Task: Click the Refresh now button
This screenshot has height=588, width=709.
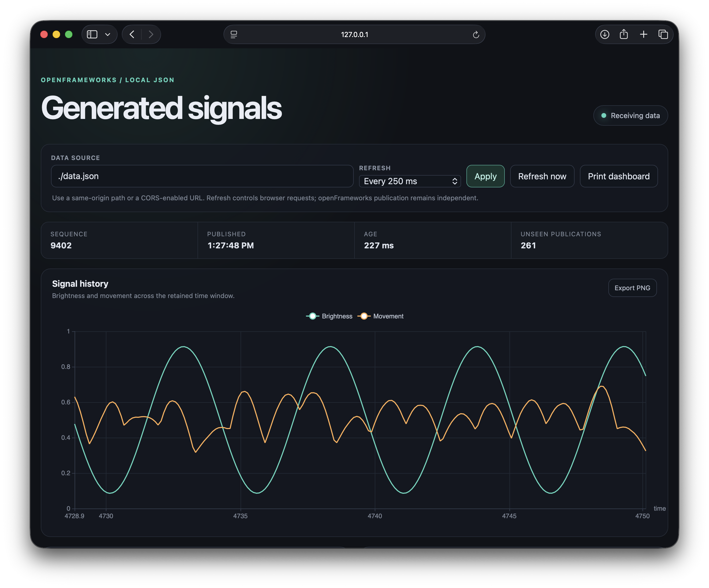Action: point(542,176)
